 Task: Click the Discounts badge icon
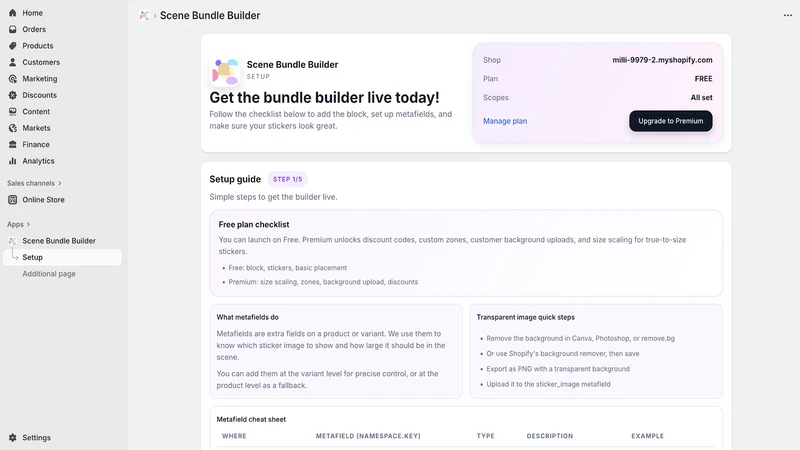click(x=13, y=95)
